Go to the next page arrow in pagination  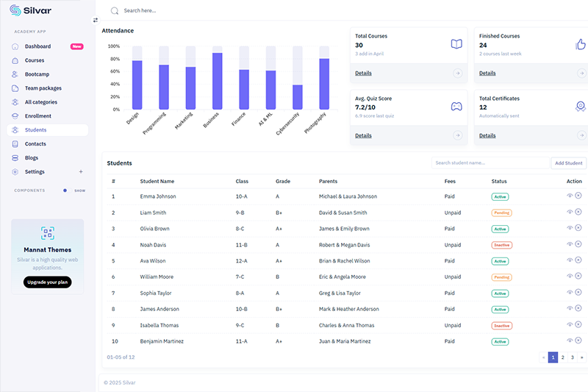pyautogui.click(x=582, y=357)
